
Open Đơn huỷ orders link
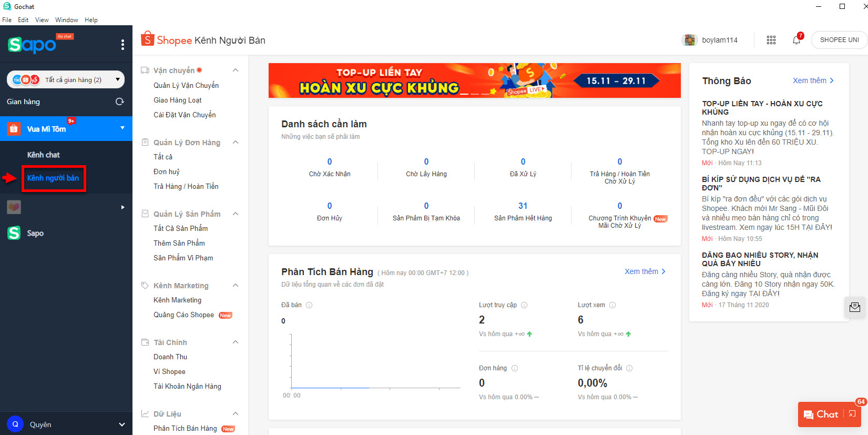[x=167, y=171]
